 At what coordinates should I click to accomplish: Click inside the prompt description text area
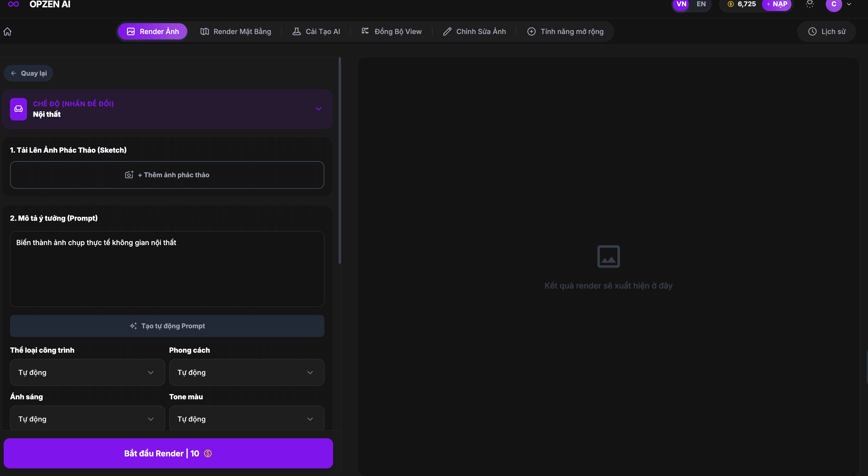(167, 269)
